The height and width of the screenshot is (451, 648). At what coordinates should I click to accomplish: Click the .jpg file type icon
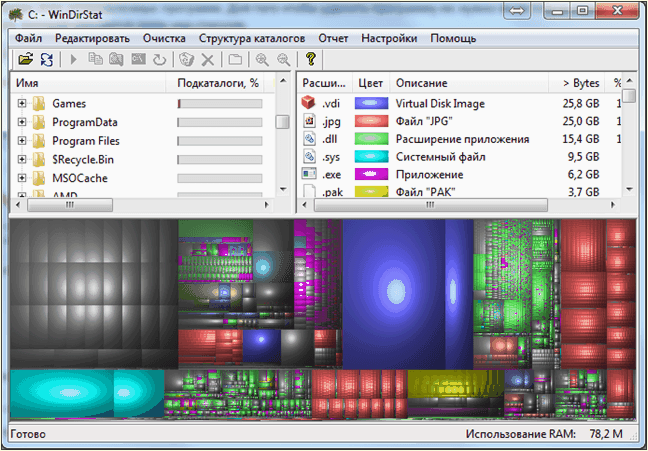point(309,121)
